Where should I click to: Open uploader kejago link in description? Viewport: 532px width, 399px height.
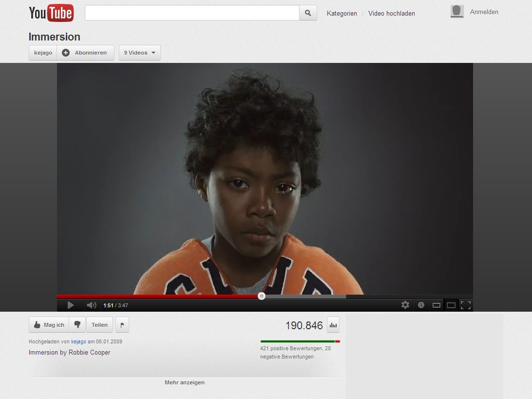(79, 341)
